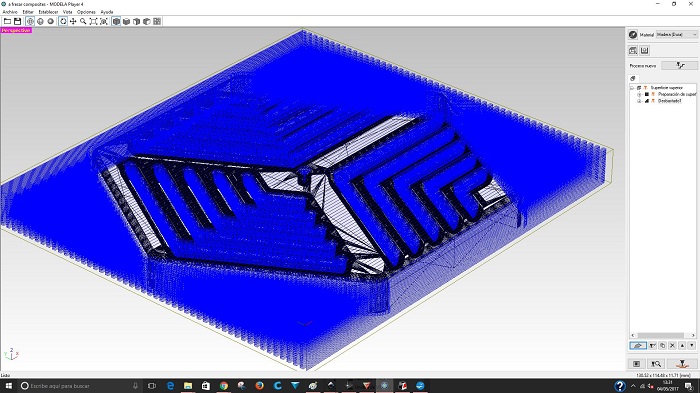Save the project with the floppy icon
Viewport: 700px width, 393px height.
[17, 21]
